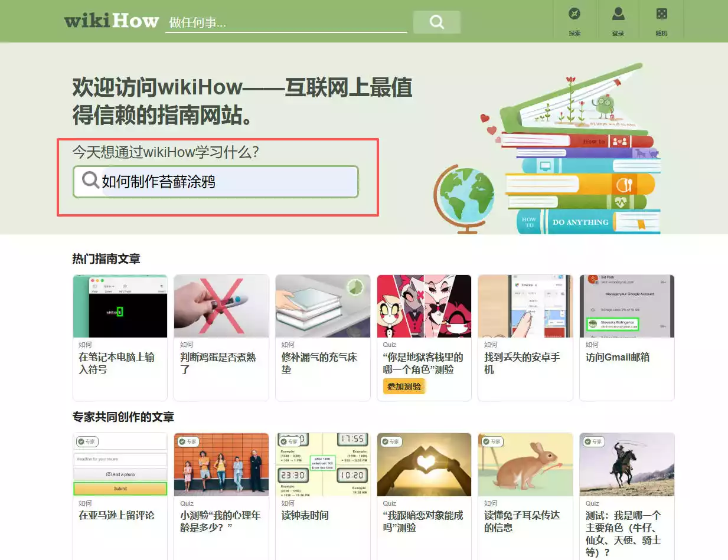Open the 读懂兔子耳朵 article thumbnail
Viewport: 728px width, 560px height.
[525, 464]
